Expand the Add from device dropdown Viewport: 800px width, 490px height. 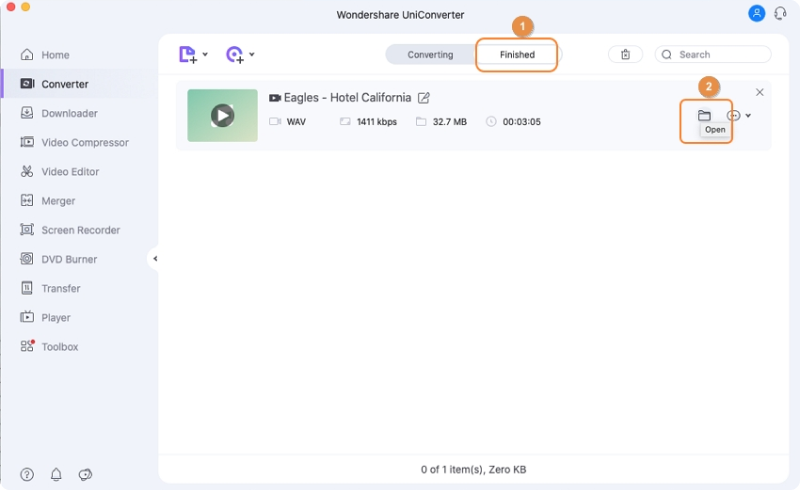[x=252, y=55]
